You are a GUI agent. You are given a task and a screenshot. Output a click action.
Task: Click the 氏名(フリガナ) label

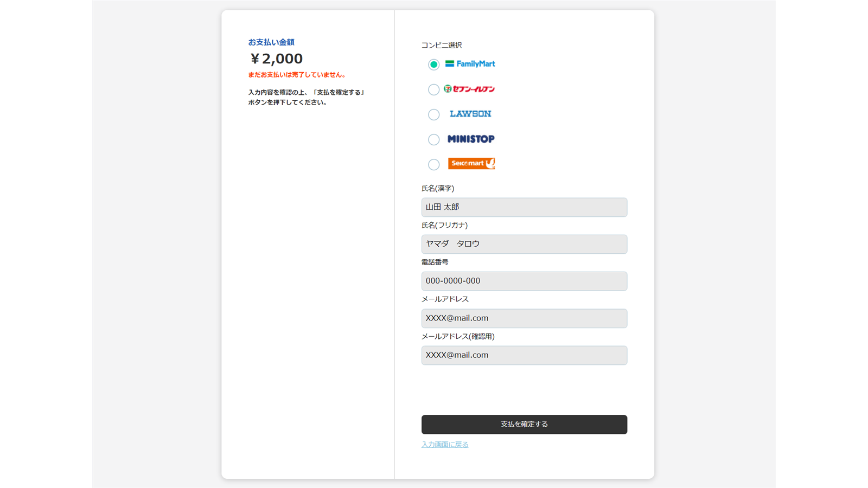(444, 225)
